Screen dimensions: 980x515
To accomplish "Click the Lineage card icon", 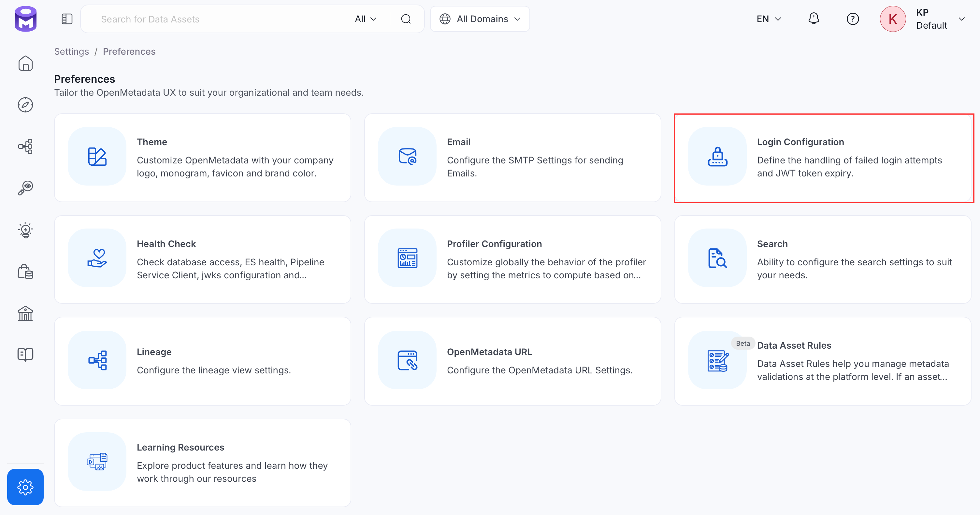I will tap(97, 360).
